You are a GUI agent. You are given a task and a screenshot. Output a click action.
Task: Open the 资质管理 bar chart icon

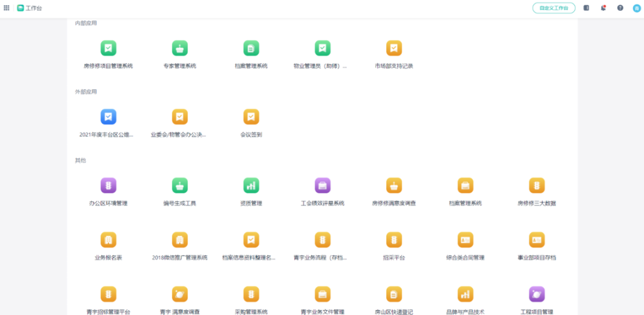[x=251, y=185]
